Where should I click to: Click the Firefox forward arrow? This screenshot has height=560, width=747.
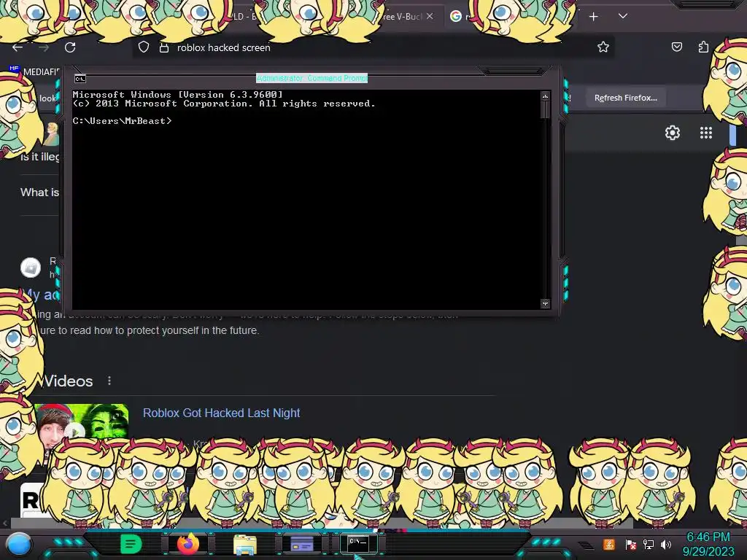(x=44, y=47)
